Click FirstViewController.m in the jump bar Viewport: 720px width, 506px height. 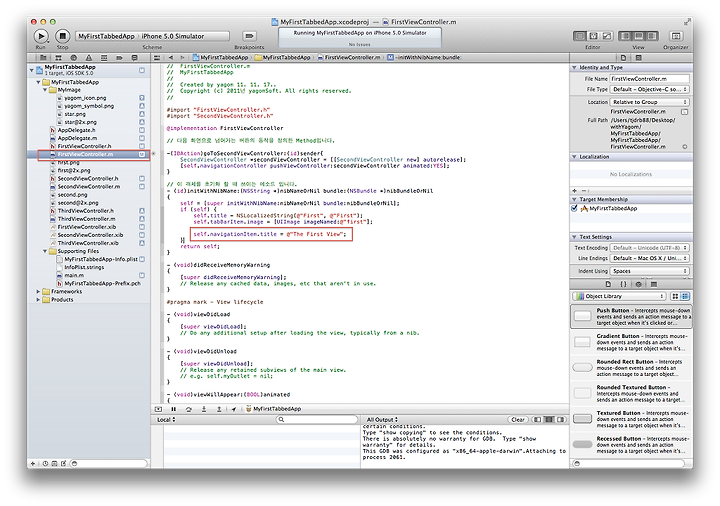(x=349, y=58)
